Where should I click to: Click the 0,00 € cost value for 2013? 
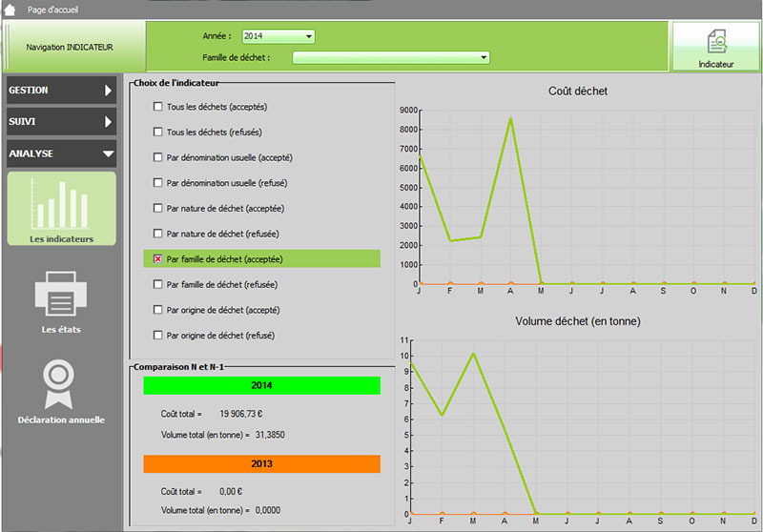231,492
